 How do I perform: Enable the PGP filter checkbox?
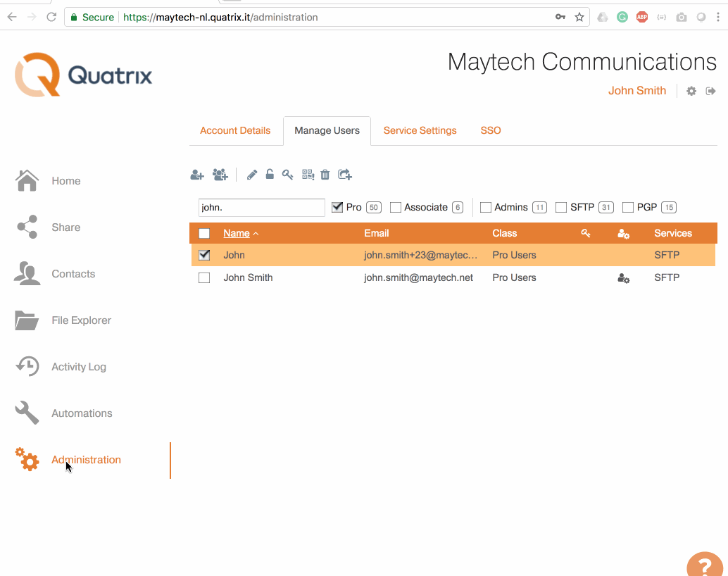[628, 207]
